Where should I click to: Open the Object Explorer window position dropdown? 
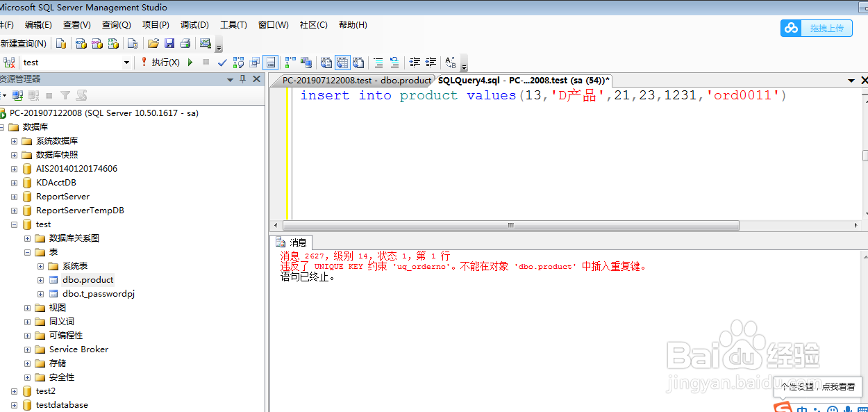[231, 80]
